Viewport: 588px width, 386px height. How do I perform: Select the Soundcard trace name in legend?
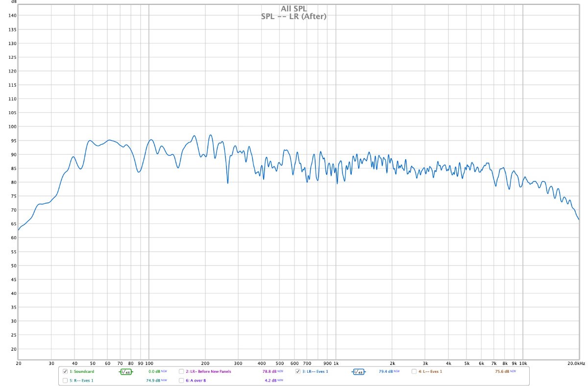click(81, 372)
